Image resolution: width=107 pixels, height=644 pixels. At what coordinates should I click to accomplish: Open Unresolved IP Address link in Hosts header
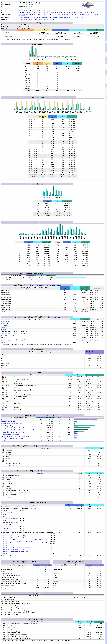[54, 285]
